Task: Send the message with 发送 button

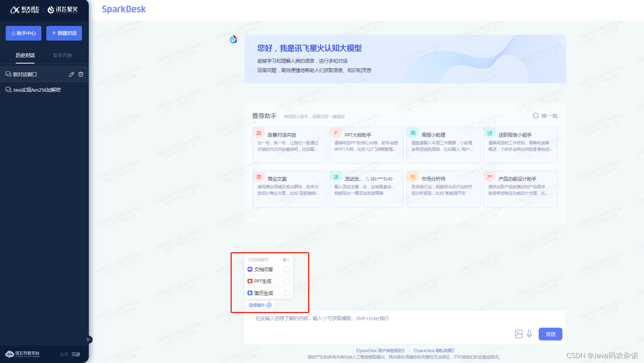Action: [x=550, y=334]
